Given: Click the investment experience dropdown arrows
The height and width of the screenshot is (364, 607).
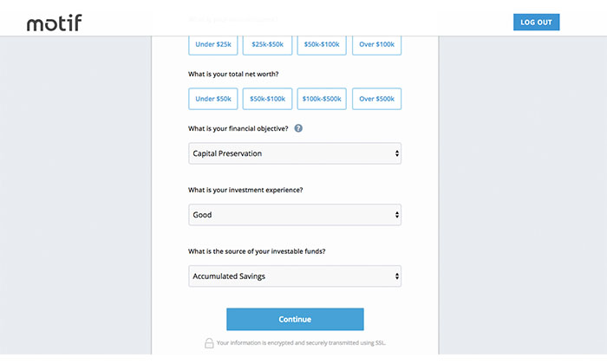Looking at the screenshot, I should (x=397, y=215).
